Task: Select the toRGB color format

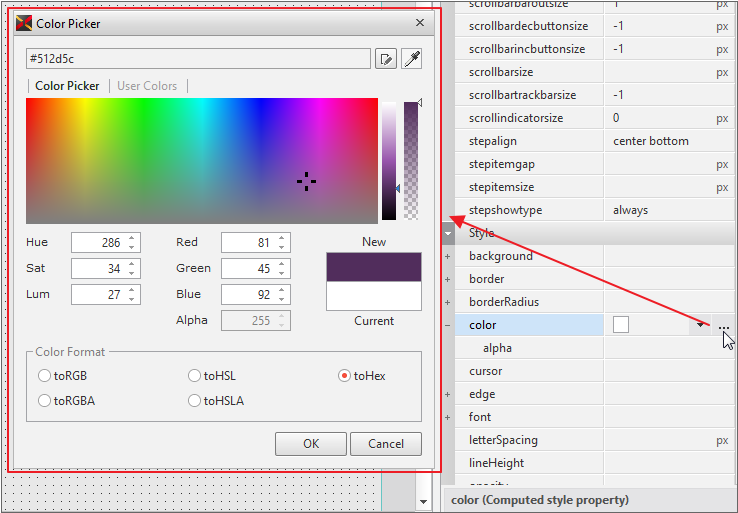Action: (44, 376)
